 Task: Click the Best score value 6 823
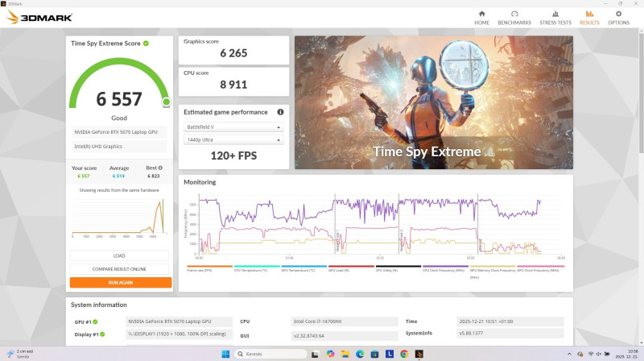[x=153, y=176]
